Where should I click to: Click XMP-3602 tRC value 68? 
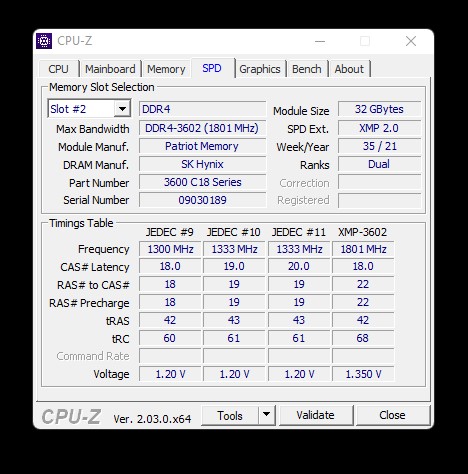tap(363, 338)
